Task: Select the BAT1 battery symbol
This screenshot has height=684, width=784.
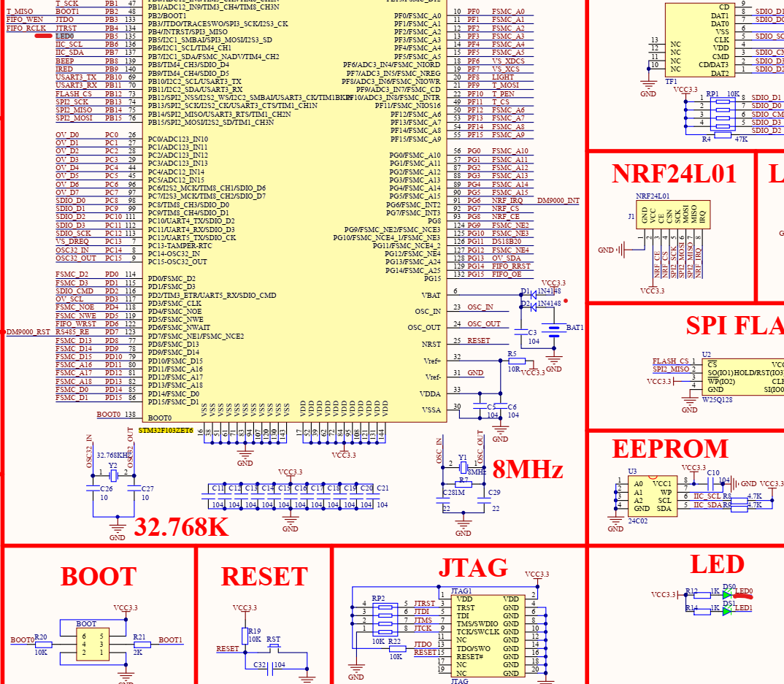Action: click(x=553, y=328)
